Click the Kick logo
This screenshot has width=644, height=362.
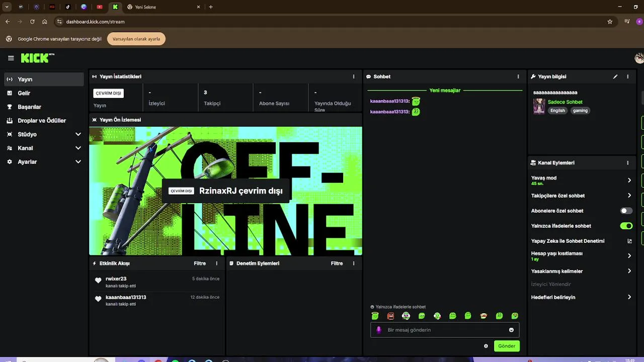click(37, 58)
